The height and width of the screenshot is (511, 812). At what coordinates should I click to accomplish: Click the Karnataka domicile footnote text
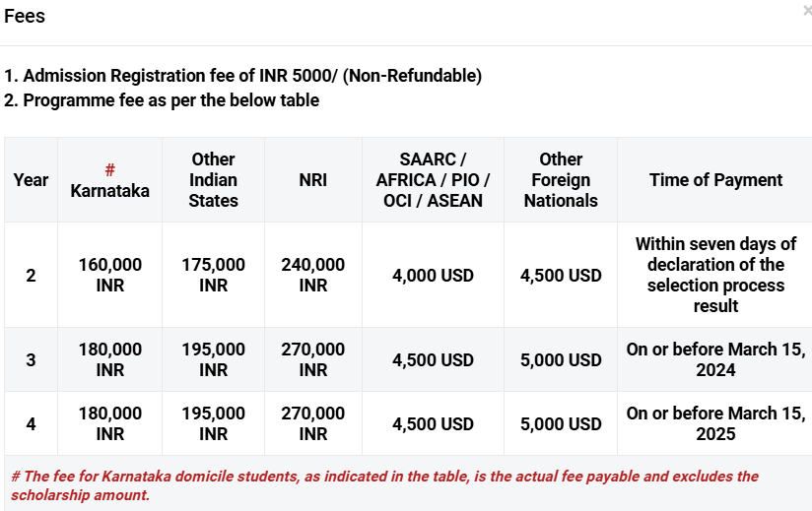(384, 485)
